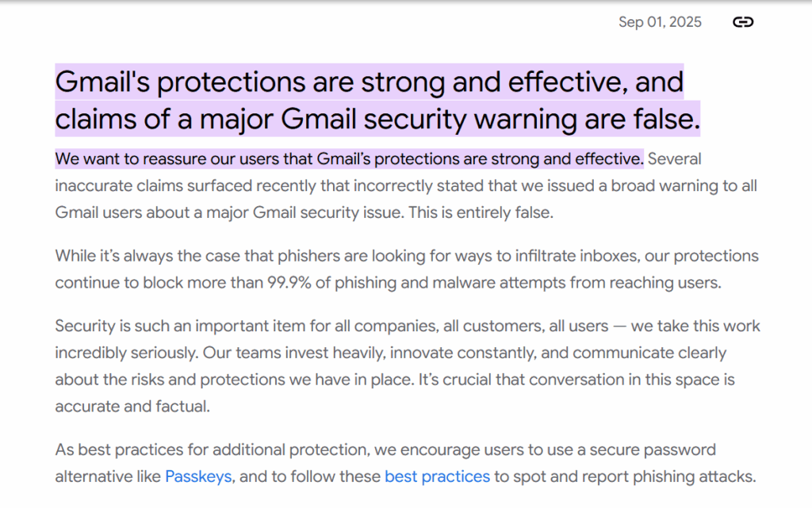
Task: Select the article publication date Sep 01, 2025
Action: pyautogui.click(x=660, y=21)
